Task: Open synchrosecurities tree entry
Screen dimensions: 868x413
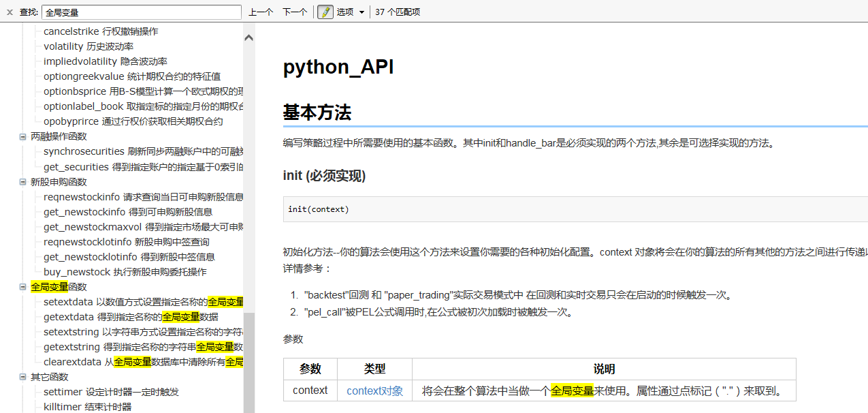Action: pyautogui.click(x=144, y=151)
